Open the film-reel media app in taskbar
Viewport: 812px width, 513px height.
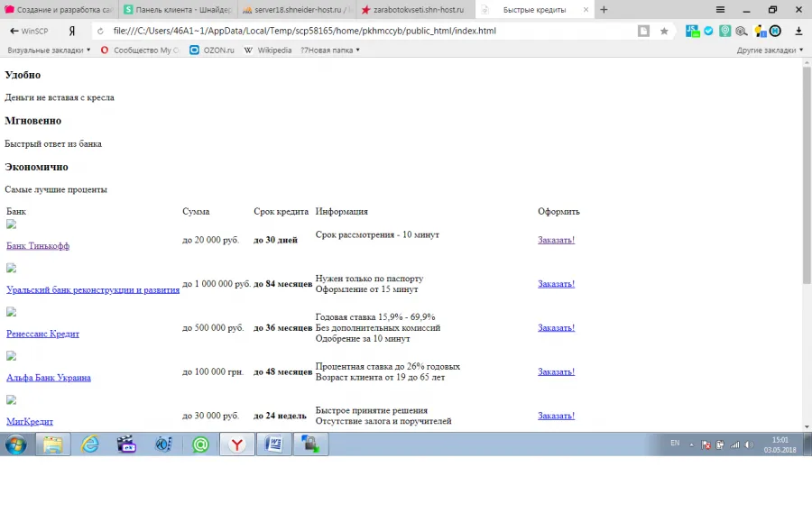point(163,444)
